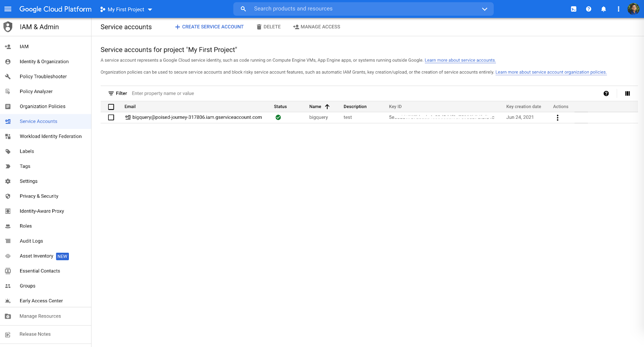Screen dimensions: 644x347
Task: Sort table by Key creation date header
Action: (x=524, y=107)
